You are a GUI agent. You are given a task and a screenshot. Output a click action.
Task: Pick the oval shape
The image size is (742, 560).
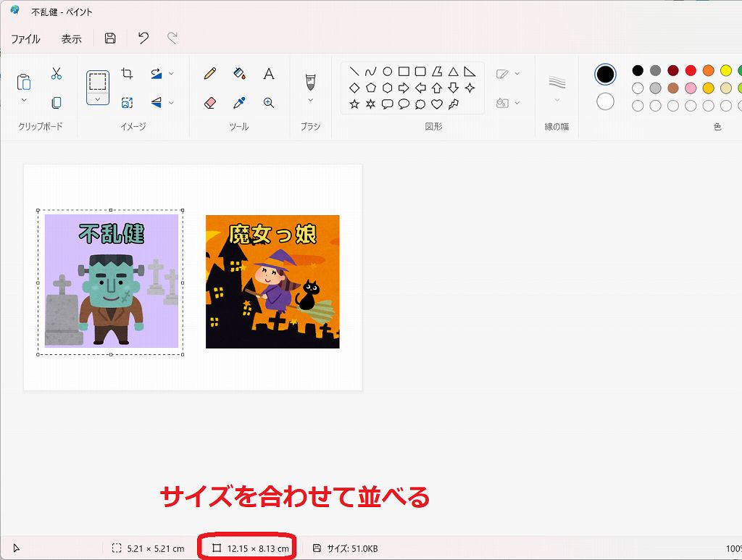387,72
